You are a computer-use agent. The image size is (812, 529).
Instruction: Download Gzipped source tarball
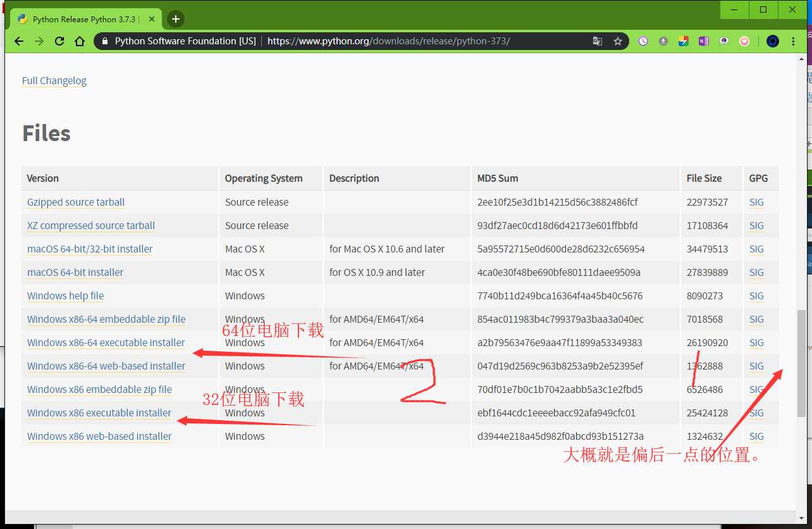click(x=76, y=202)
